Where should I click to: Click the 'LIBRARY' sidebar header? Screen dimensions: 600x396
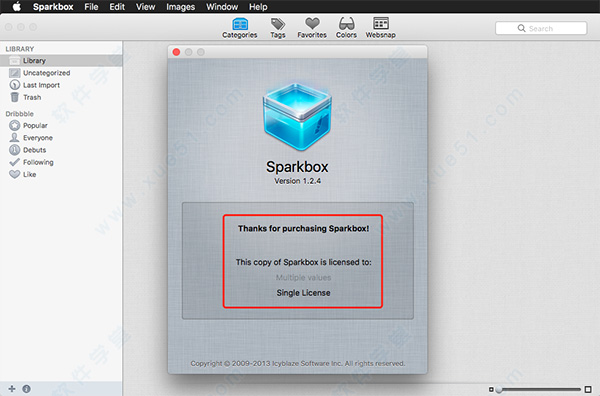point(20,49)
